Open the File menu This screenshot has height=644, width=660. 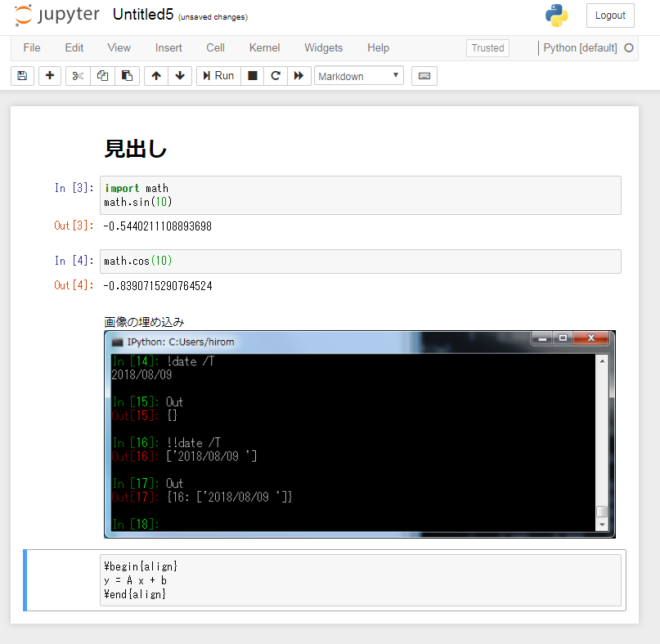coord(32,48)
